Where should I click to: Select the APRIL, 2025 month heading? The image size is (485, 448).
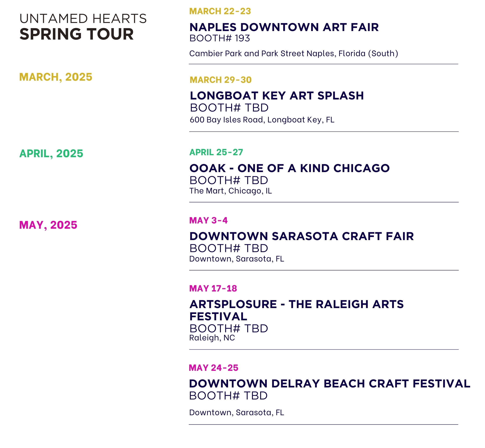[x=51, y=153]
